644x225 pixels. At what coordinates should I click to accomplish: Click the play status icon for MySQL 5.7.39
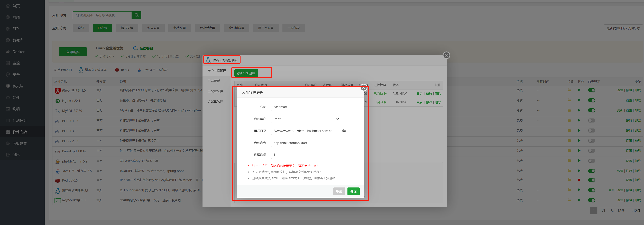coord(579,110)
